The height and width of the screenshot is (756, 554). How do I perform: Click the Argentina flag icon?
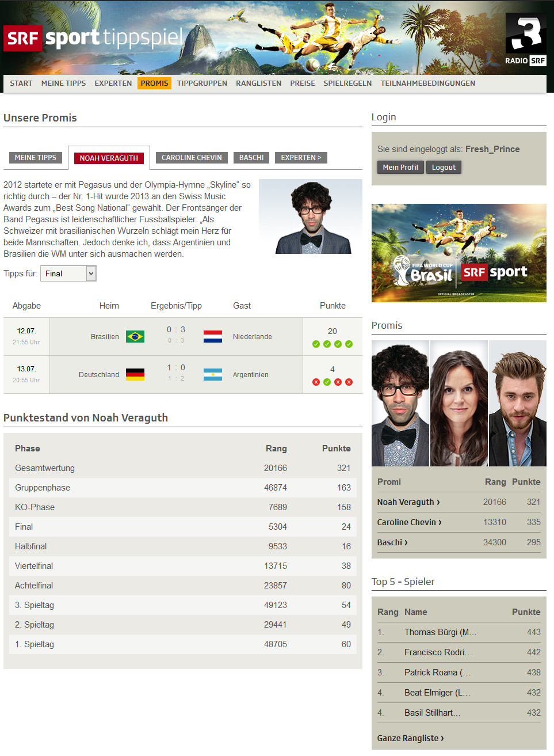(213, 374)
